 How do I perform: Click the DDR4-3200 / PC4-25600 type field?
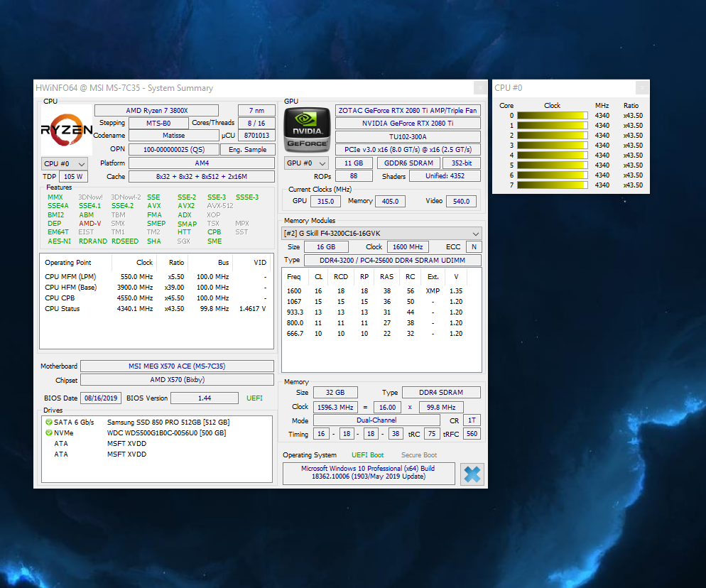pos(392,260)
